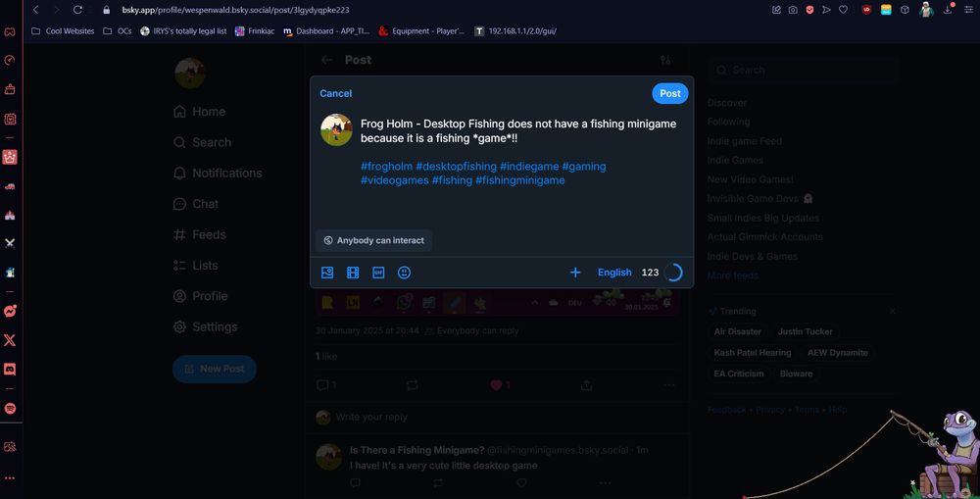Open IRYS's totally legal list bookmark
The height and width of the screenshot is (499, 980).
tap(183, 30)
